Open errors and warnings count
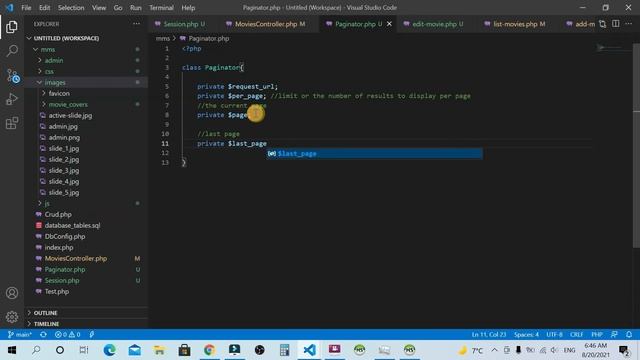Viewport: 640px width, 360px height. pyautogui.click(x=68, y=334)
